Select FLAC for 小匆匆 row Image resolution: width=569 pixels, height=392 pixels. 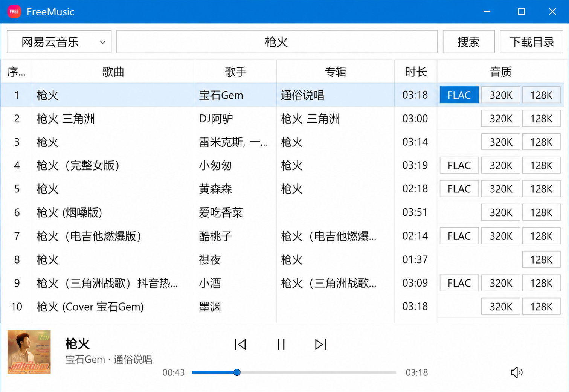click(x=459, y=165)
